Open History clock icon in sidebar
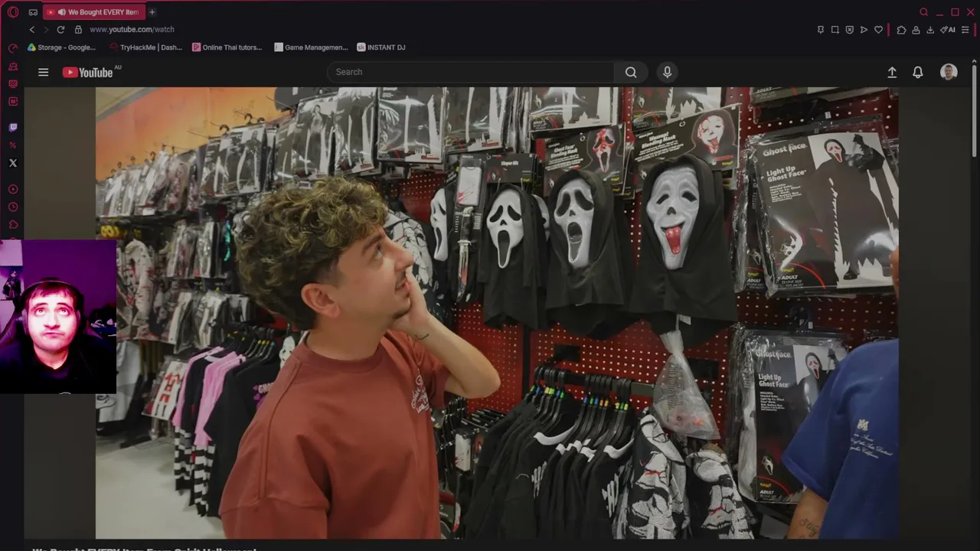This screenshot has width=980, height=551. pyautogui.click(x=13, y=207)
